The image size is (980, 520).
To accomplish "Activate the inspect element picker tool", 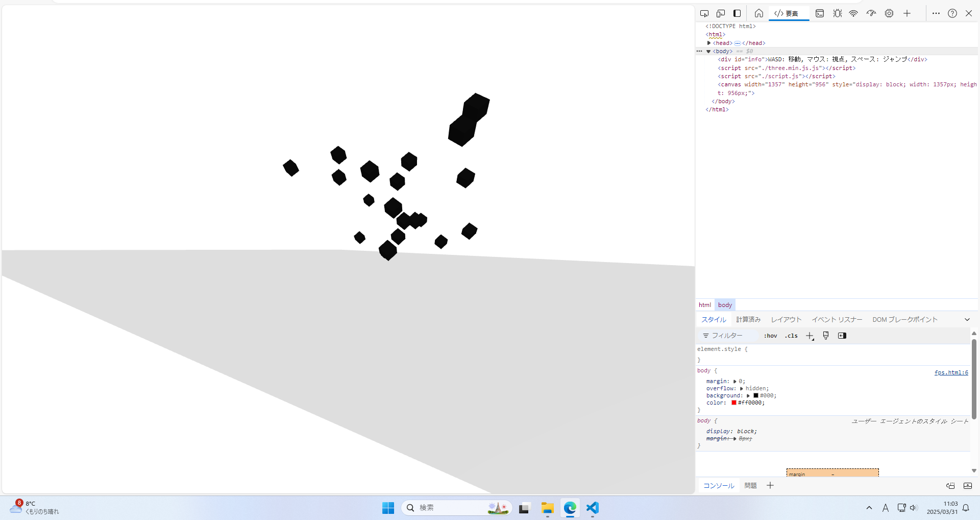I will click(x=704, y=13).
